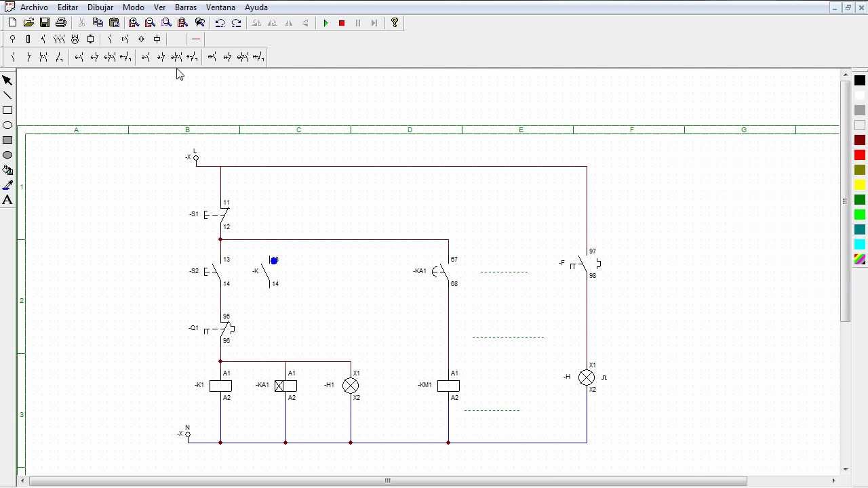
Task: Select the -F thermal relay contact 97-98
Action: 585,264
